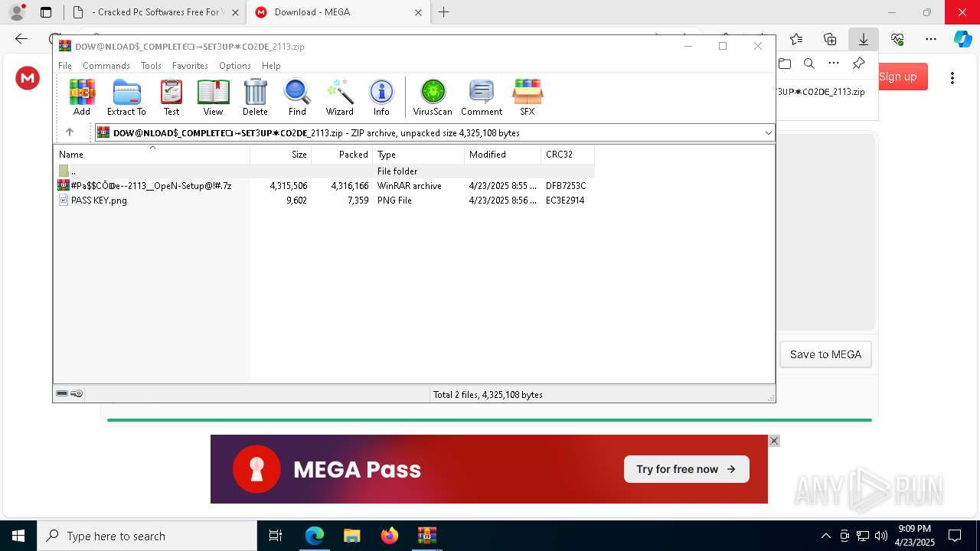Close the Cracked Pc Softwares tab
Screen dimensions: 980x551
[x=235, y=12]
